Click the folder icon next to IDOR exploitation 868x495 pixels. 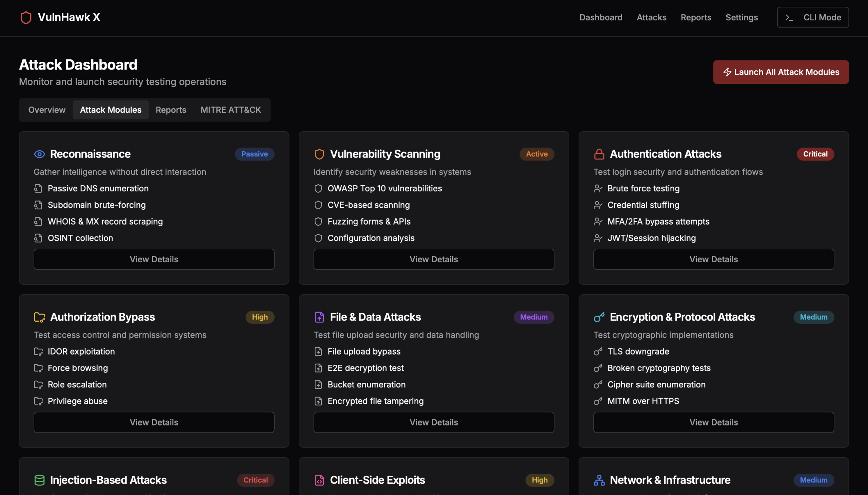[x=38, y=351]
